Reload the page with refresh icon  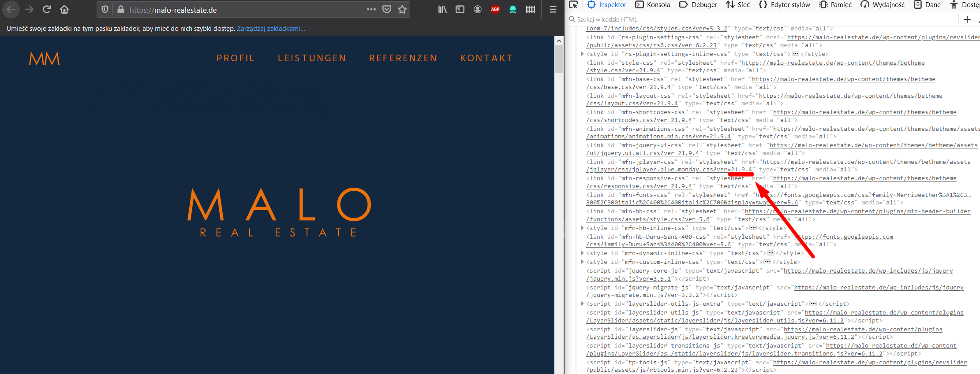pyautogui.click(x=47, y=9)
